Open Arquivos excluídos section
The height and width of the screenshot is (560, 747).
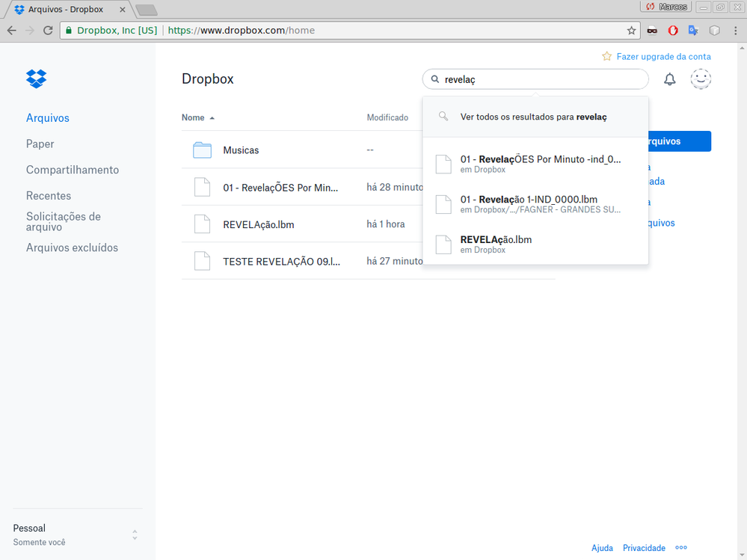[72, 247]
